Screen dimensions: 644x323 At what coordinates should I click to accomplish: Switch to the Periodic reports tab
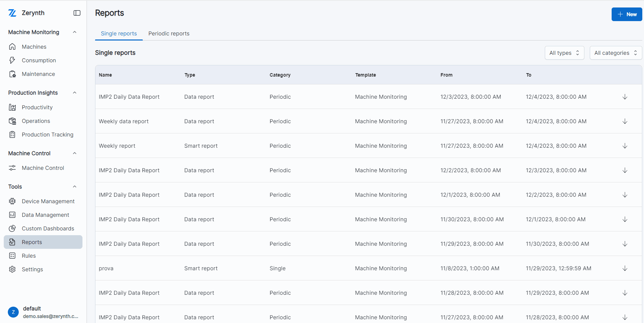169,33
